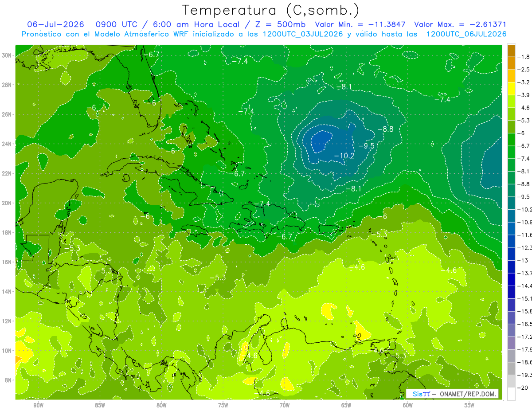
Task: Click the '14N' latitude axis label
Action: click(x=8, y=292)
